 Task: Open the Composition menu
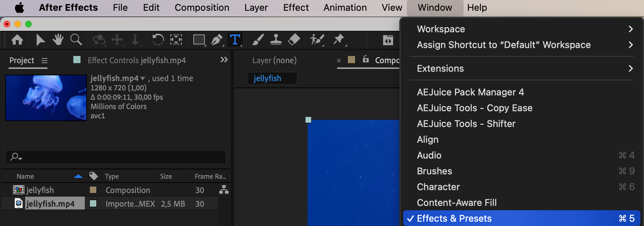click(202, 8)
